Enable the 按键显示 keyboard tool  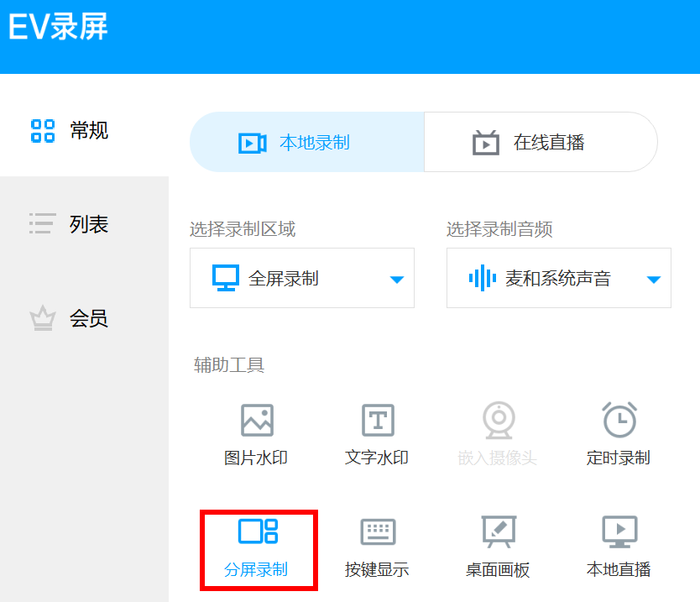377,548
